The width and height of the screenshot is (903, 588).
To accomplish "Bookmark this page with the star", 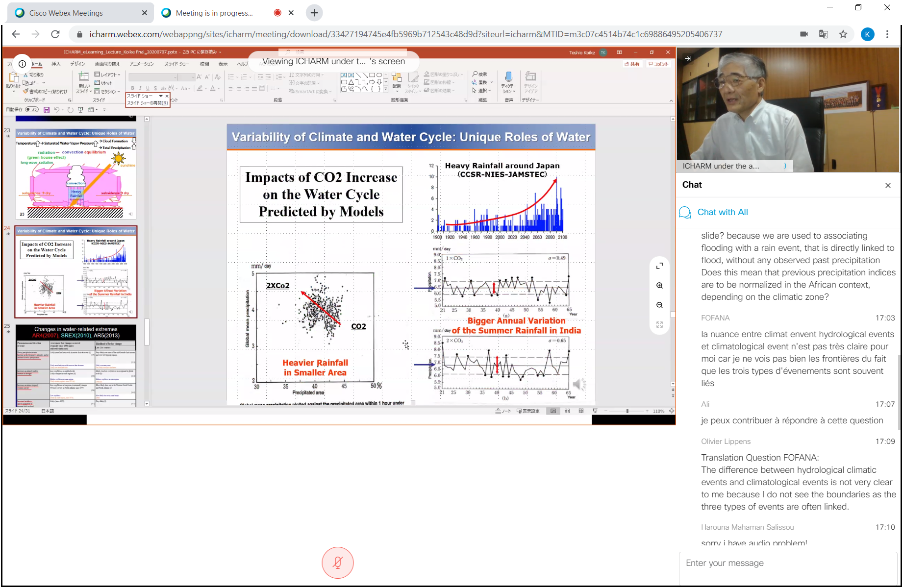I will 843,34.
